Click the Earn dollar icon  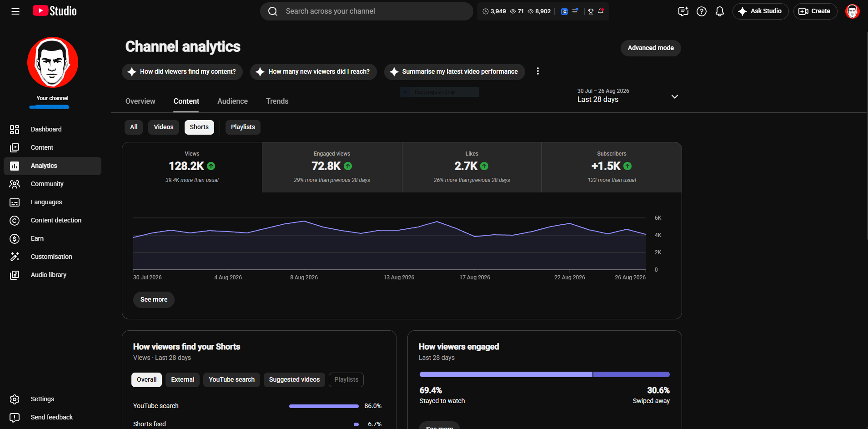coord(15,239)
